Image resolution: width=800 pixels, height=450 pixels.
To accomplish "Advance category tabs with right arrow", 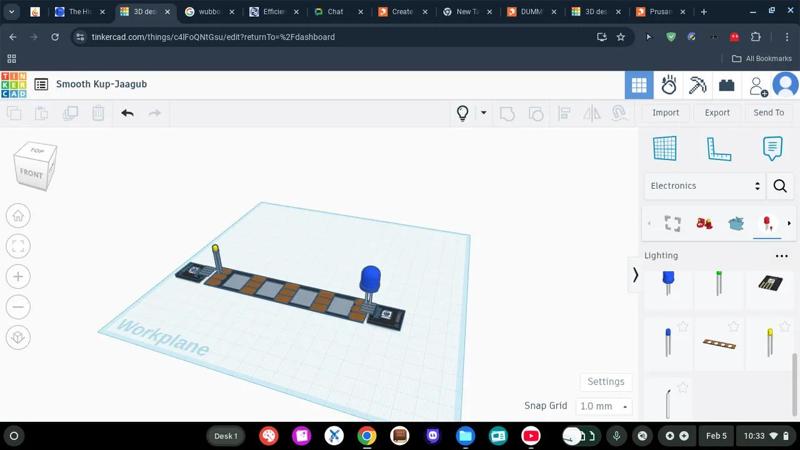I will click(789, 223).
